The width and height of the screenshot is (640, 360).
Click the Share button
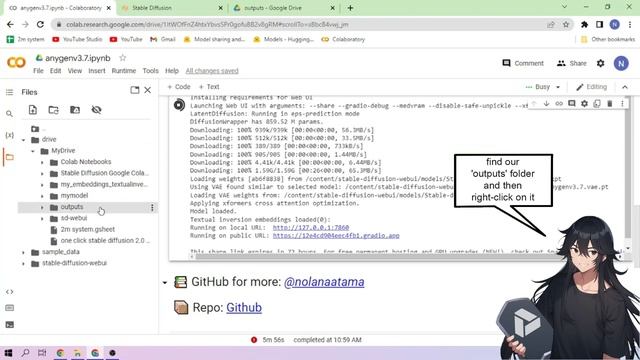(571, 63)
